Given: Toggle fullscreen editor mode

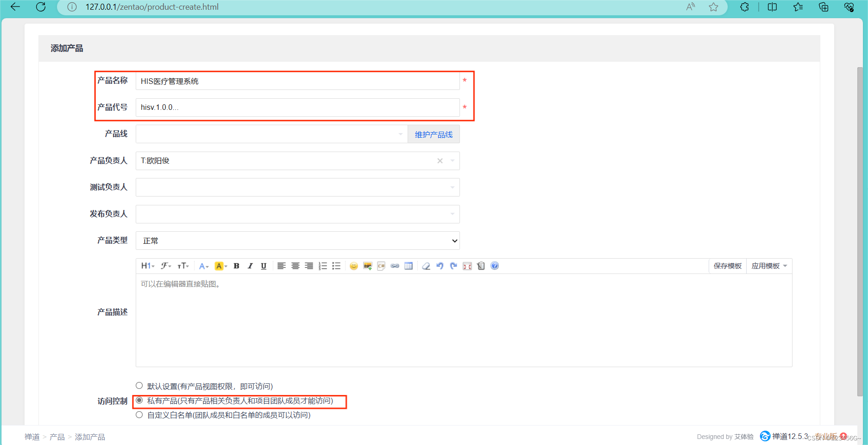Looking at the screenshot, I should (x=467, y=266).
